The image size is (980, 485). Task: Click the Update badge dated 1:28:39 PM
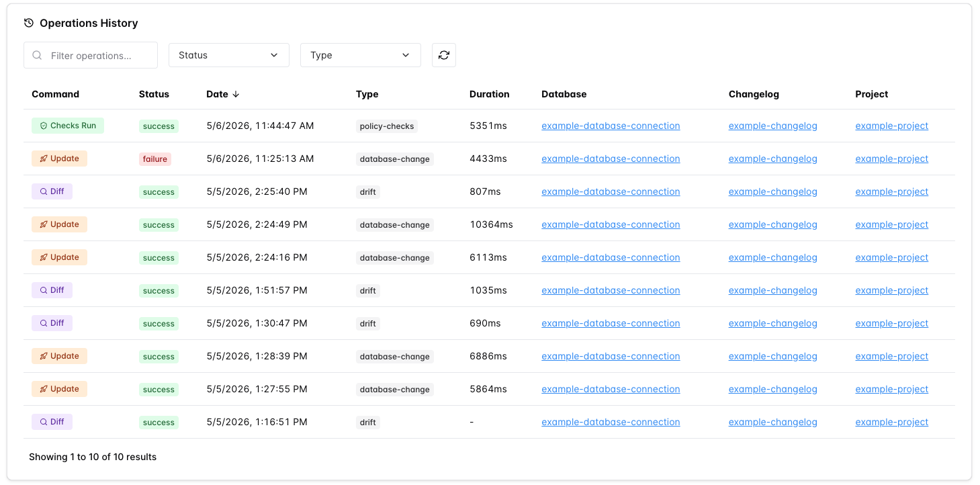pos(60,356)
